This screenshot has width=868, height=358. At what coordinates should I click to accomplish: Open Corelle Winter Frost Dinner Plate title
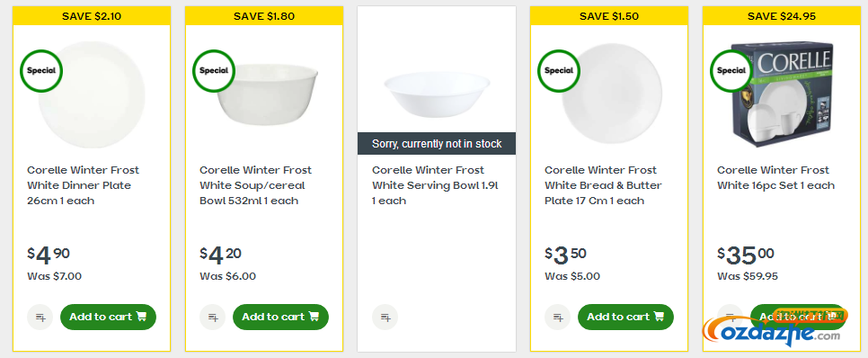[x=83, y=185]
